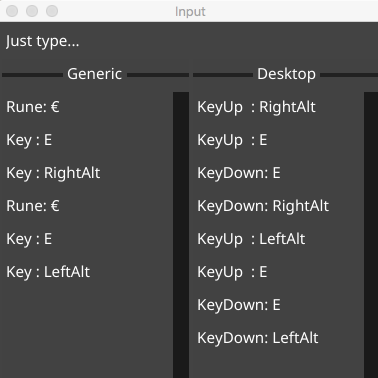Select the "KeyDown: LeftAlt" entry
The width and height of the screenshot is (378, 378).
pos(258,338)
